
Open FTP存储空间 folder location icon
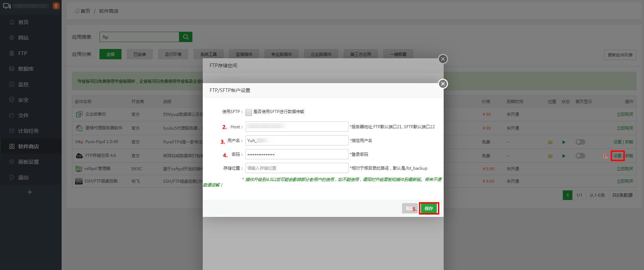(550, 156)
